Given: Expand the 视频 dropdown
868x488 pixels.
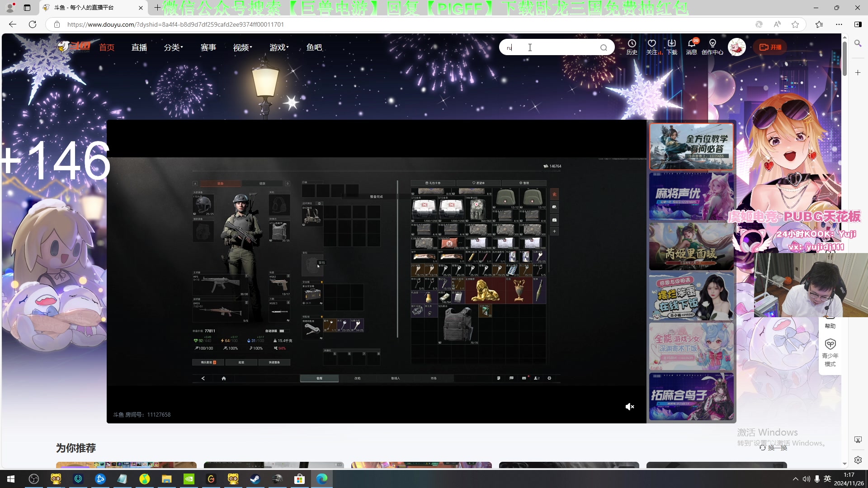Looking at the screenshot, I should point(243,47).
